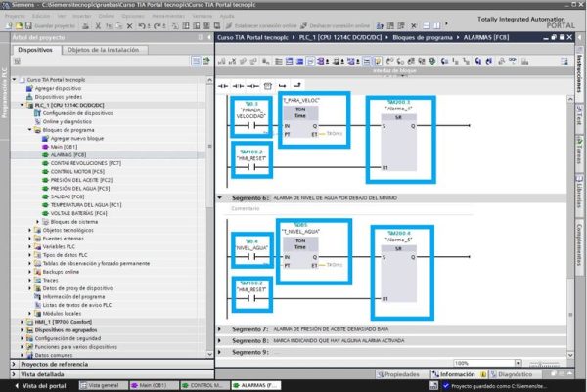Switch to Objetos de la instalación tab
This screenshot has height=392, width=587.
tap(104, 50)
